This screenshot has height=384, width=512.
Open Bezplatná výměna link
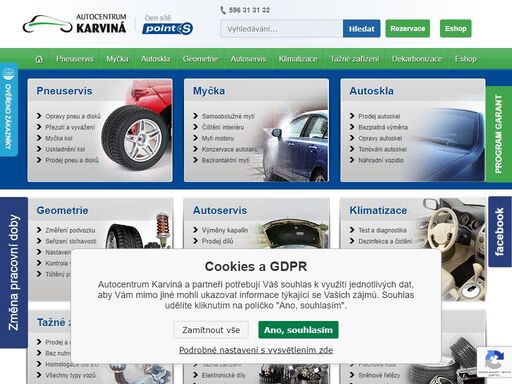point(383,127)
